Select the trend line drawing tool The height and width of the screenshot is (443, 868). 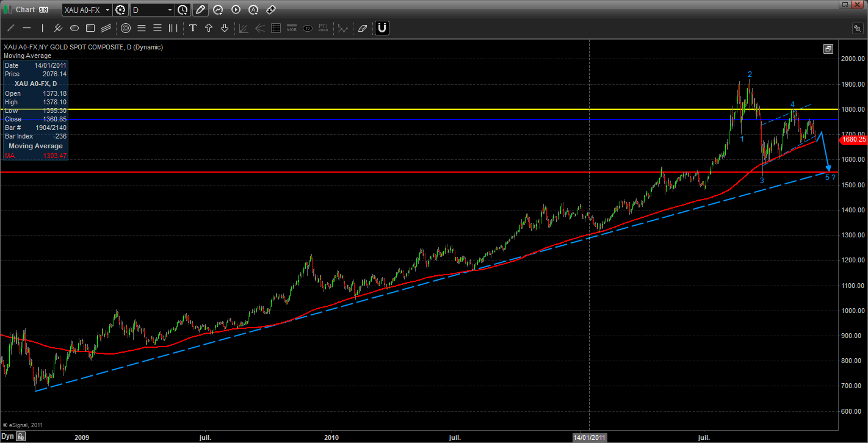click(x=11, y=28)
